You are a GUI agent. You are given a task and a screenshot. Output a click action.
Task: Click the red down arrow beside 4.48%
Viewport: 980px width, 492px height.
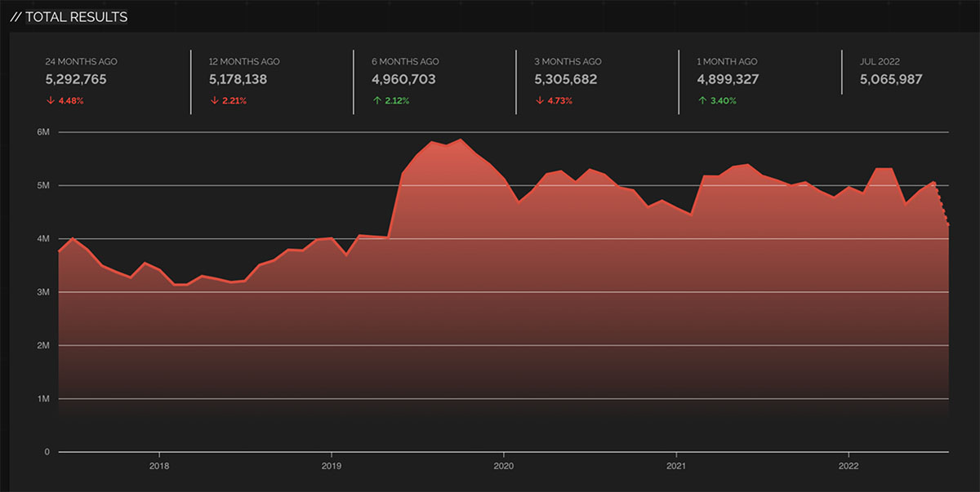tap(49, 101)
